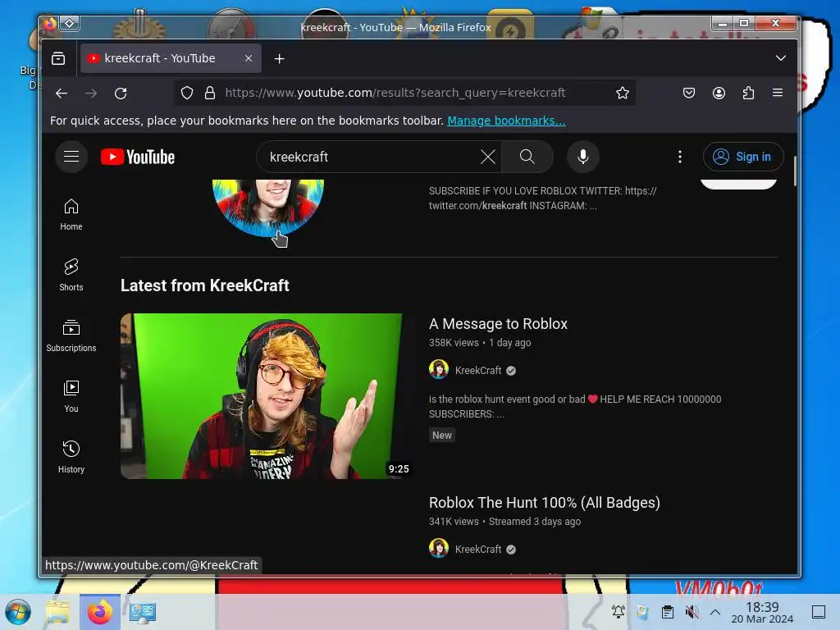Open History in the sidebar
Screen dimensions: 840x630
tap(71, 456)
